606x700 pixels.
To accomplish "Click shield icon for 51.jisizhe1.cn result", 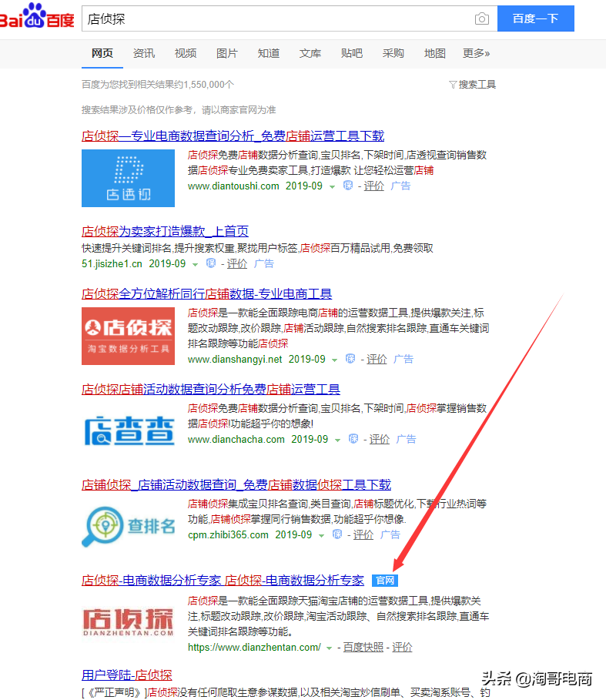I will [211, 263].
